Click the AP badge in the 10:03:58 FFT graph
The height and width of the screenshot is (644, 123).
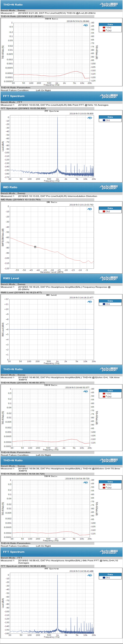click(x=90, y=118)
